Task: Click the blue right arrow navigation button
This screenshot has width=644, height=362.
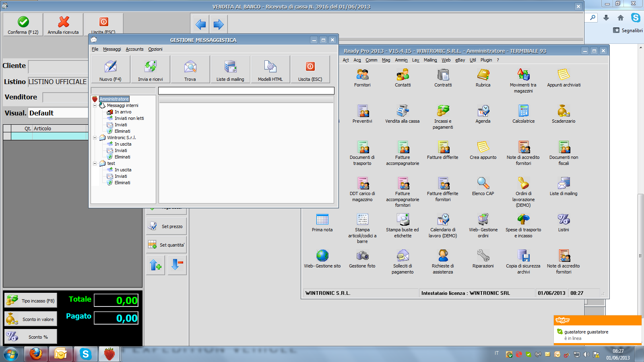Action: coord(219,25)
